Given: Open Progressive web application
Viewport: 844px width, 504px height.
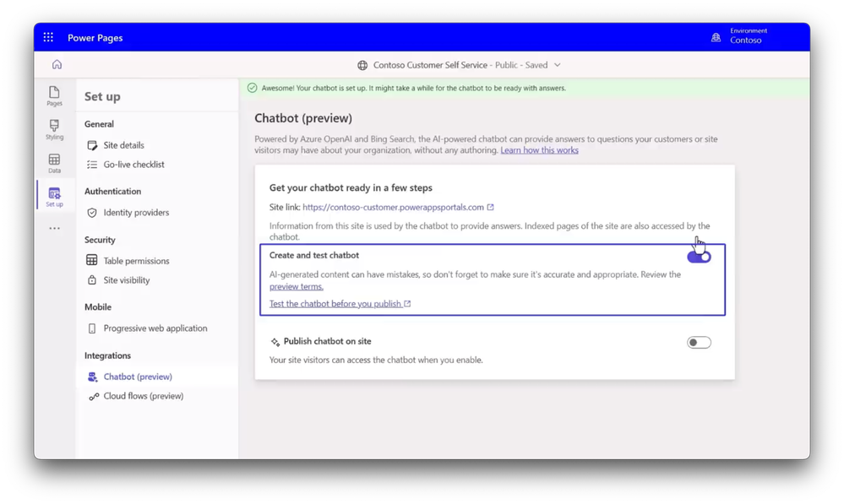Looking at the screenshot, I should coord(155,328).
